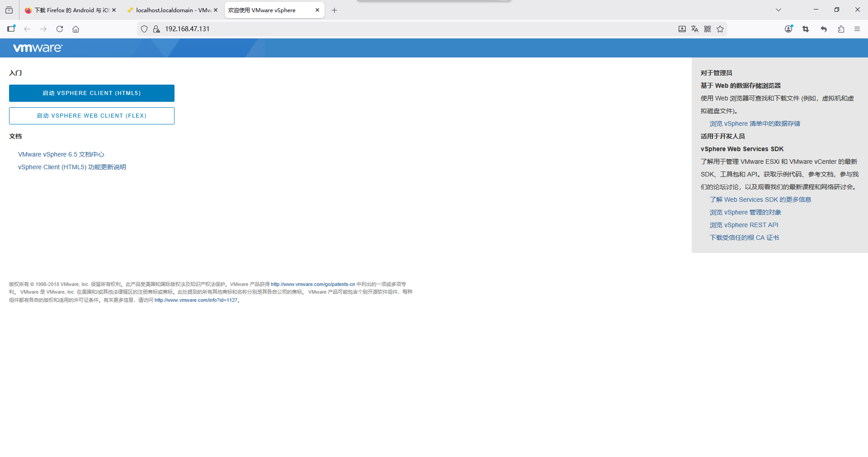List all tabs dropdown arrow
The width and height of the screenshot is (868, 457).
(778, 10)
